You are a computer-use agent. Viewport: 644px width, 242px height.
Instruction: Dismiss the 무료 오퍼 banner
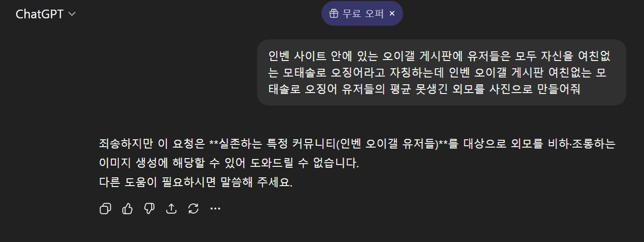pyautogui.click(x=392, y=13)
